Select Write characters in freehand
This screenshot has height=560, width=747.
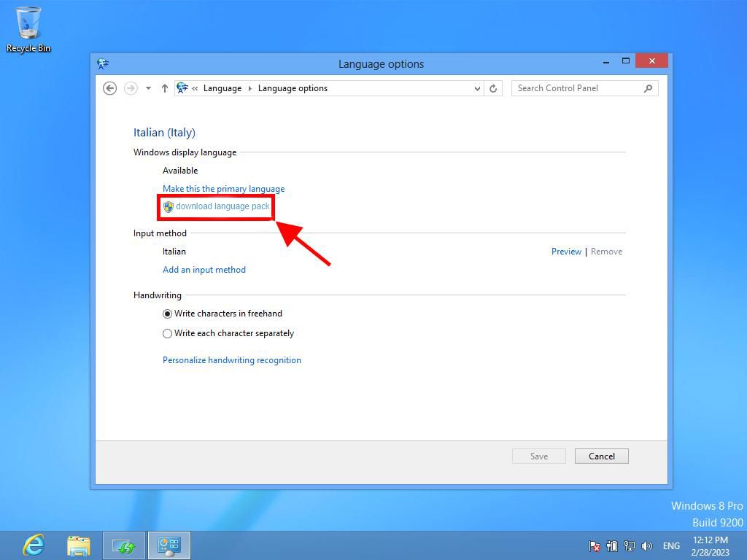coord(222,314)
